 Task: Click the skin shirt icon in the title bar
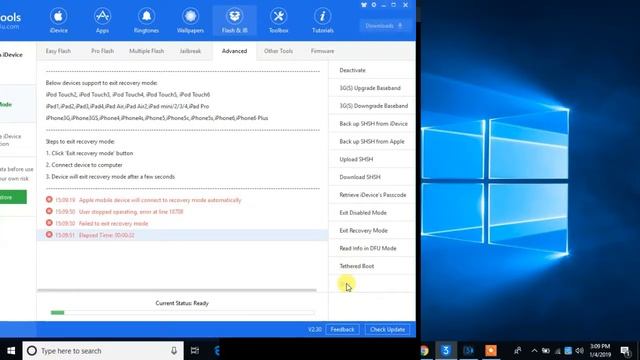[364, 5]
